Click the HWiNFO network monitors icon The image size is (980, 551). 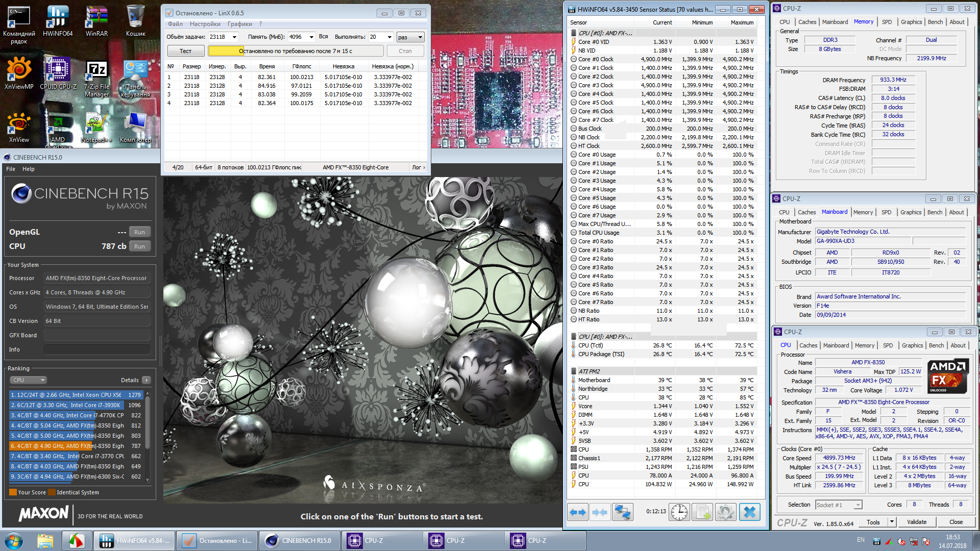tap(623, 512)
